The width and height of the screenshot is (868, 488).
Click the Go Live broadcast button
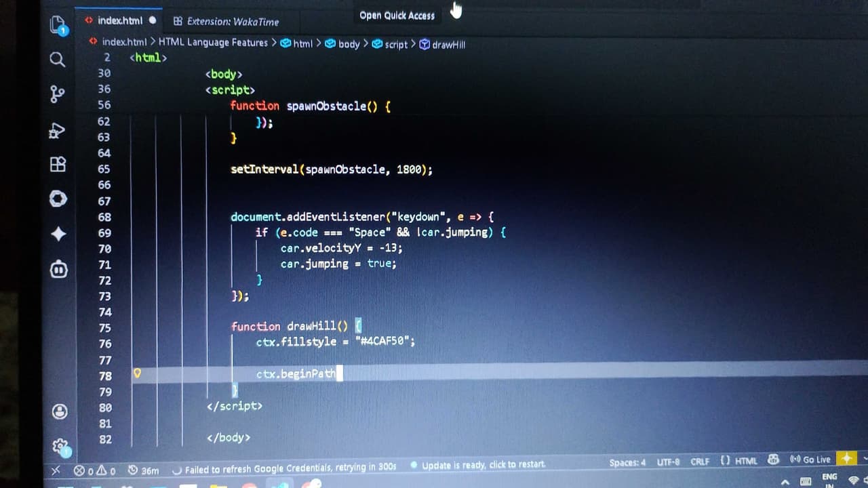click(810, 460)
